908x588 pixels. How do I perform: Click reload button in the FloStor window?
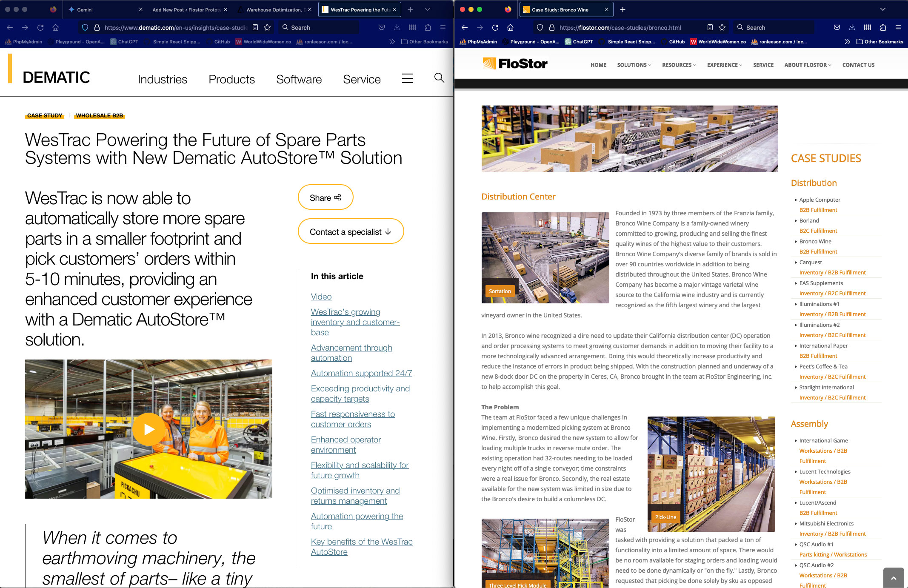pos(495,28)
